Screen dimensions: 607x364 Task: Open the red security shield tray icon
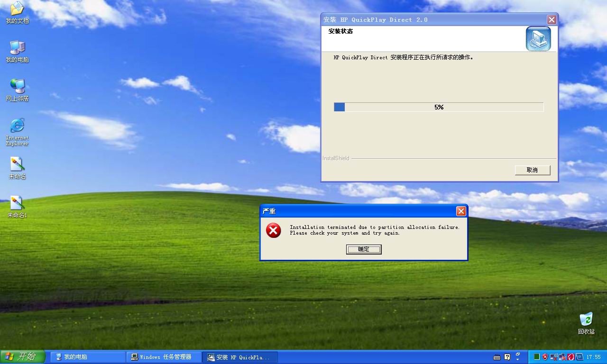tap(545, 357)
